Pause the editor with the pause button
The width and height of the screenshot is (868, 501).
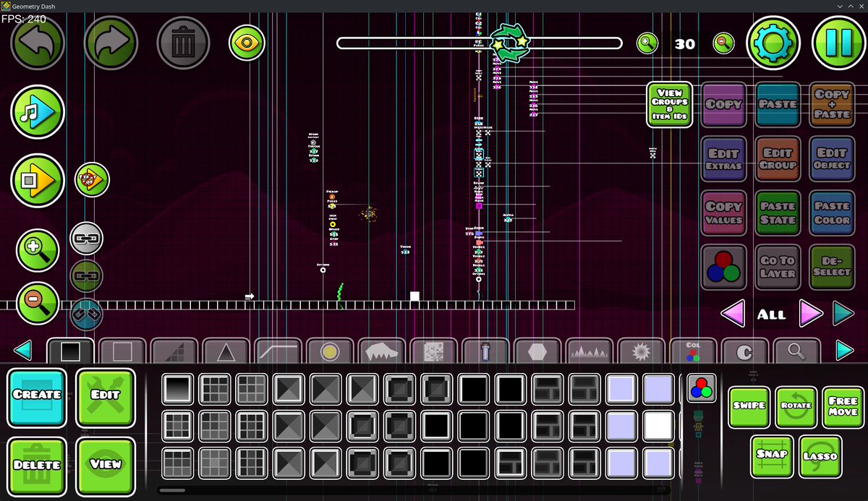pos(839,43)
